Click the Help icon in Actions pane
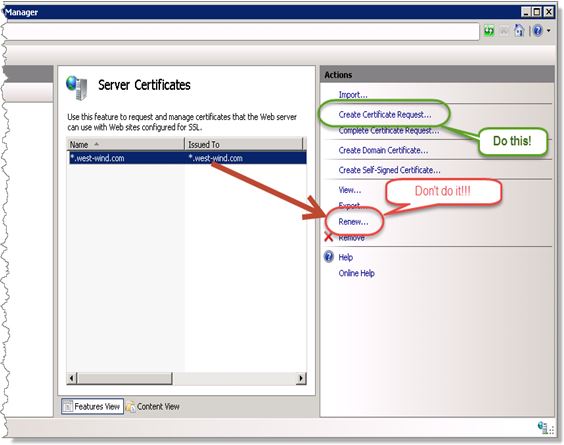The width and height of the screenshot is (564, 445). click(328, 257)
